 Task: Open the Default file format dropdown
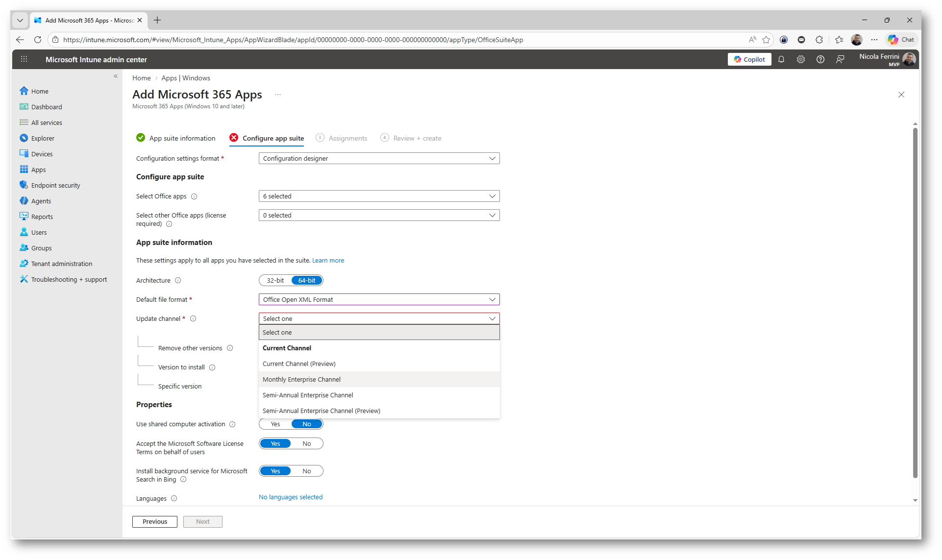[379, 299]
